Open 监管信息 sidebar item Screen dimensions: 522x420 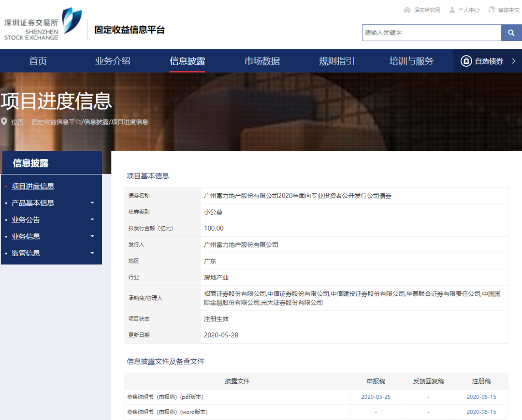(x=26, y=253)
